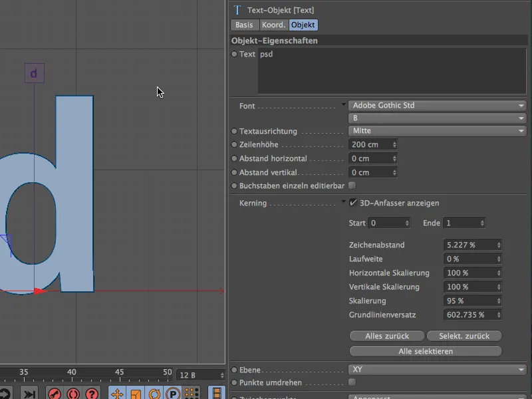Image resolution: width=532 pixels, height=399 pixels.
Task: Click the Zeilenhöhe stepper arrows
Action: click(x=394, y=144)
